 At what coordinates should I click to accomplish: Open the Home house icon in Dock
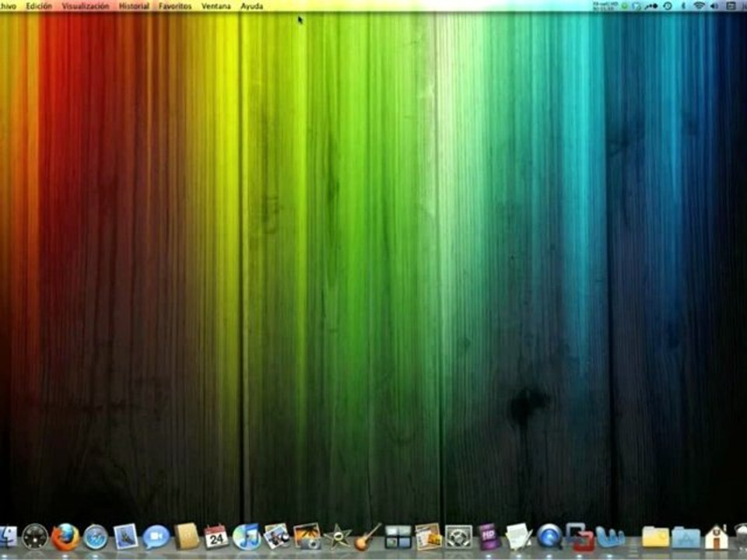(716, 537)
